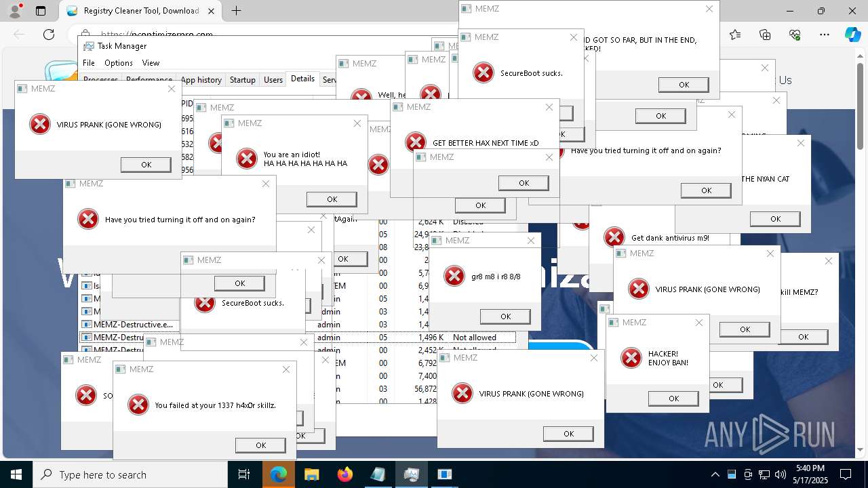Click OK in '1337 h4x0r skillz' dialog

click(x=260, y=445)
